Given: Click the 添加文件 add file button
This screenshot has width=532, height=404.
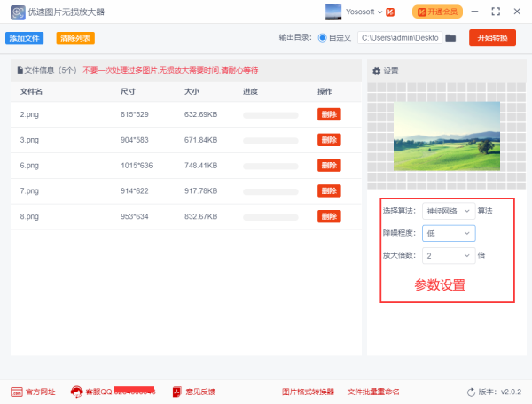Looking at the screenshot, I should [25, 38].
